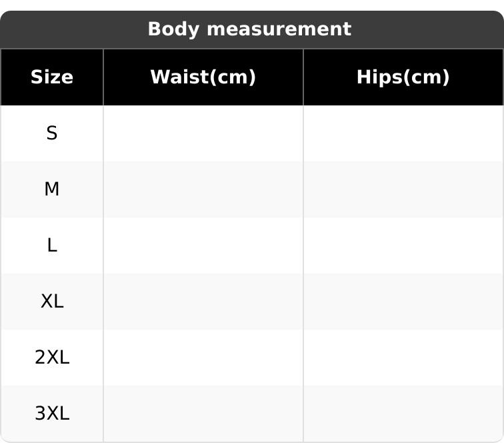
Task: Select the Hips cell for size 2XL
Action: click(x=403, y=358)
